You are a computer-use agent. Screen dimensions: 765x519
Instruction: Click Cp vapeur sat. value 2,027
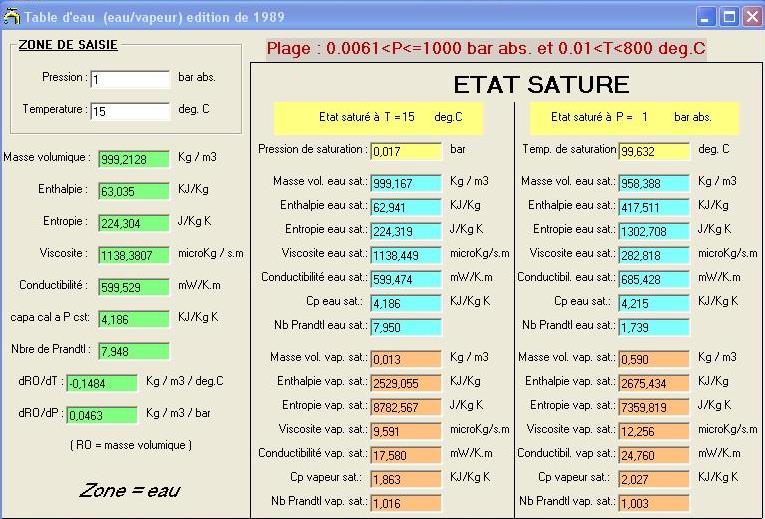(654, 479)
